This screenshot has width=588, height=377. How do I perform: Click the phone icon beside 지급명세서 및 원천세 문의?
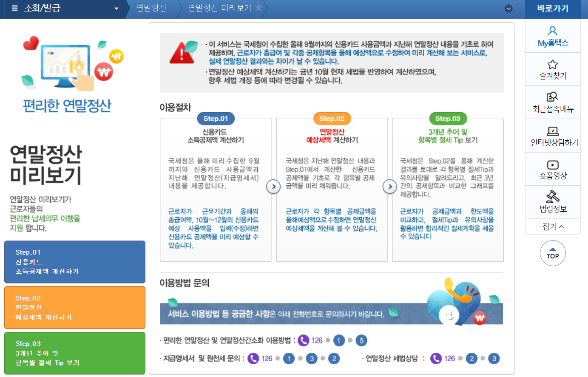click(x=253, y=358)
